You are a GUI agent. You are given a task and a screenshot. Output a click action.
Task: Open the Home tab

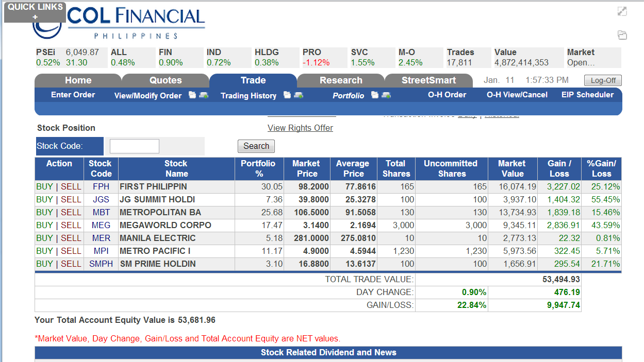tap(78, 80)
